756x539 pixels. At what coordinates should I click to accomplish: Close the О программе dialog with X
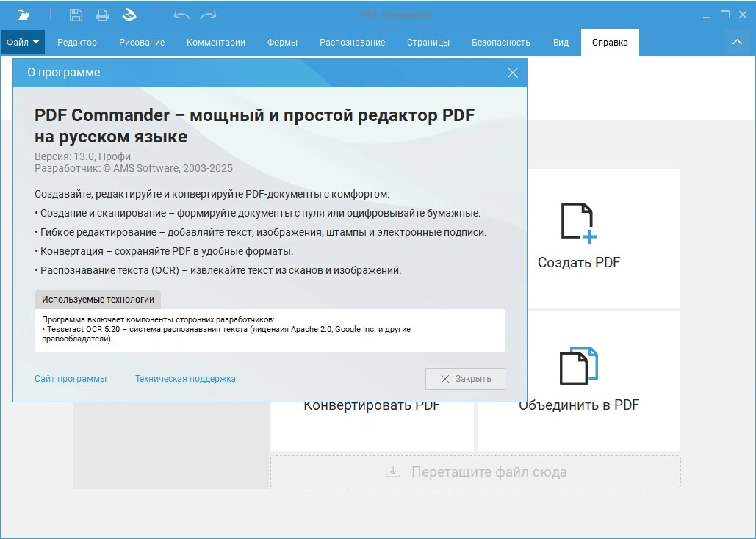(x=513, y=73)
